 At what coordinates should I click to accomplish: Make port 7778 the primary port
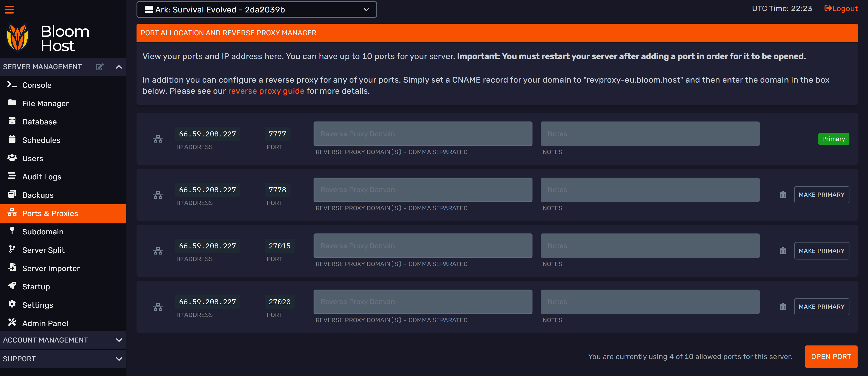pos(821,195)
